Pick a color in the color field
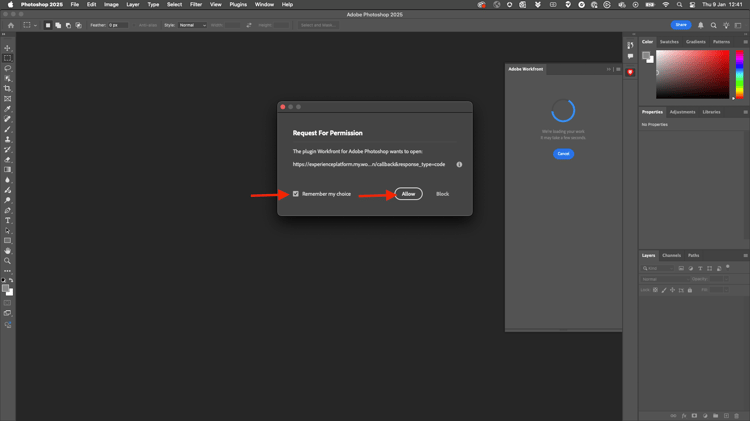Screen dimensions: 750x421 (693, 75)
